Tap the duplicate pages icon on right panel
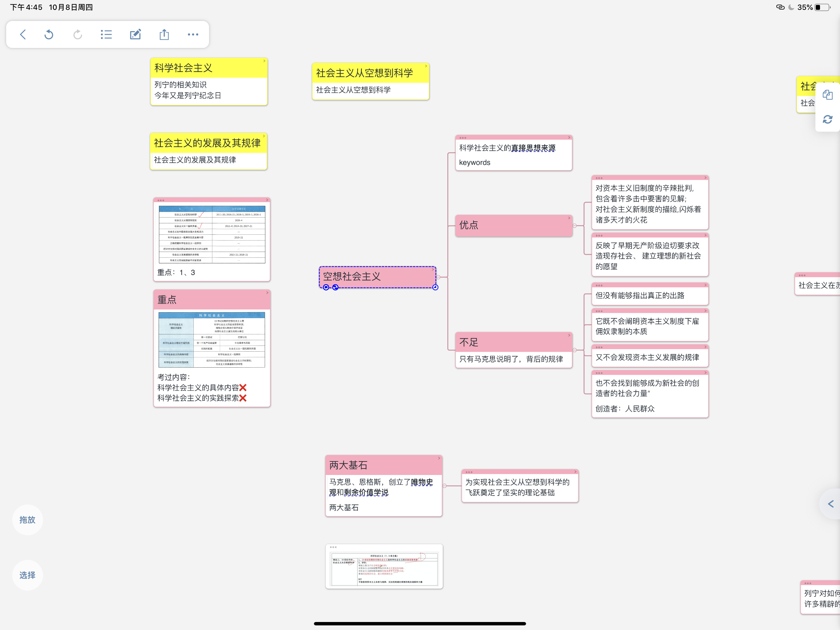 [827, 95]
